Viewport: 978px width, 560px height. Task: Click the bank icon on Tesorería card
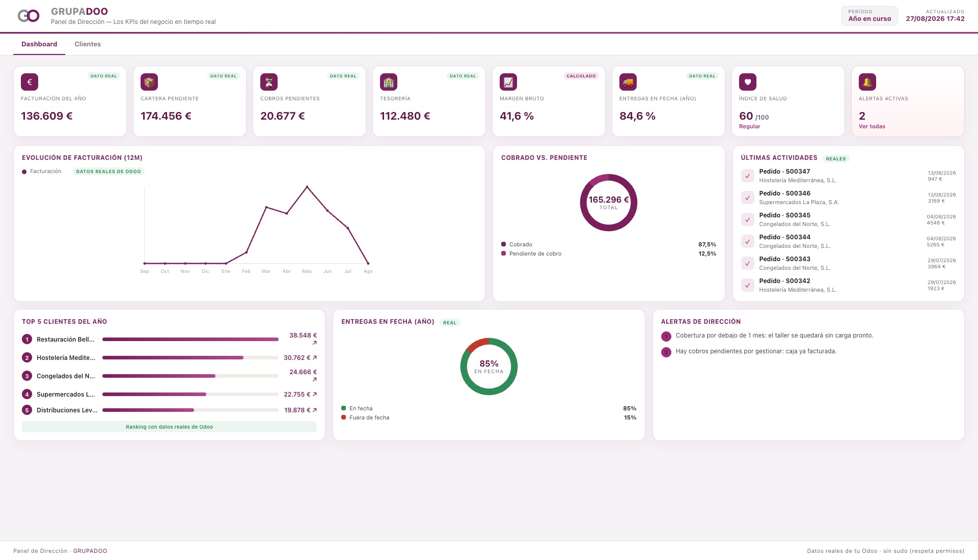(x=389, y=82)
